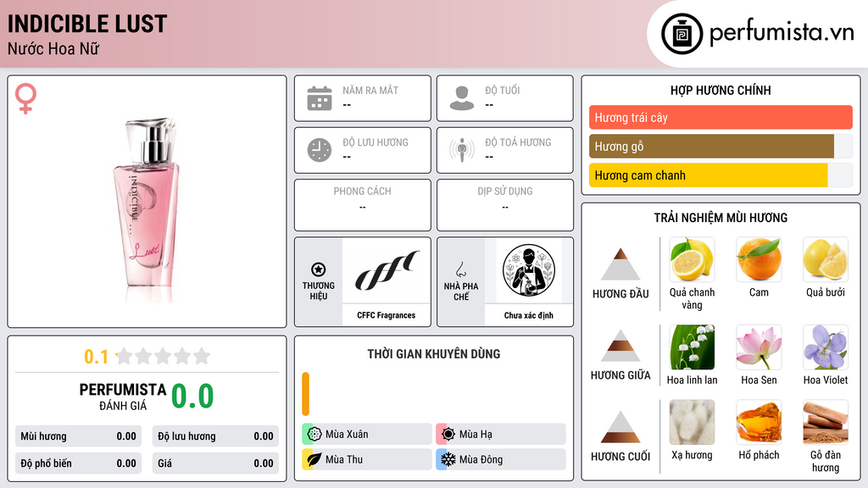Click the Giá score row
This screenshot has width=868, height=488.
click(215, 463)
